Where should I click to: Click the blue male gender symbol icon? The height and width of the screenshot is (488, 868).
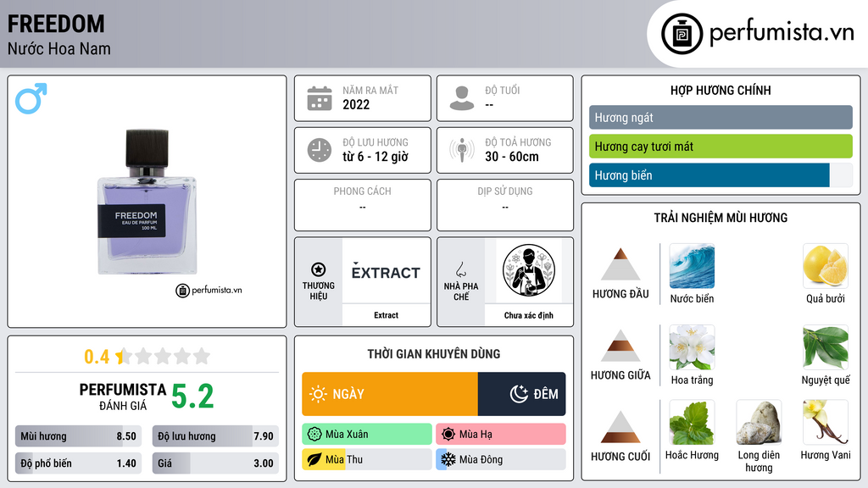pos(31,98)
